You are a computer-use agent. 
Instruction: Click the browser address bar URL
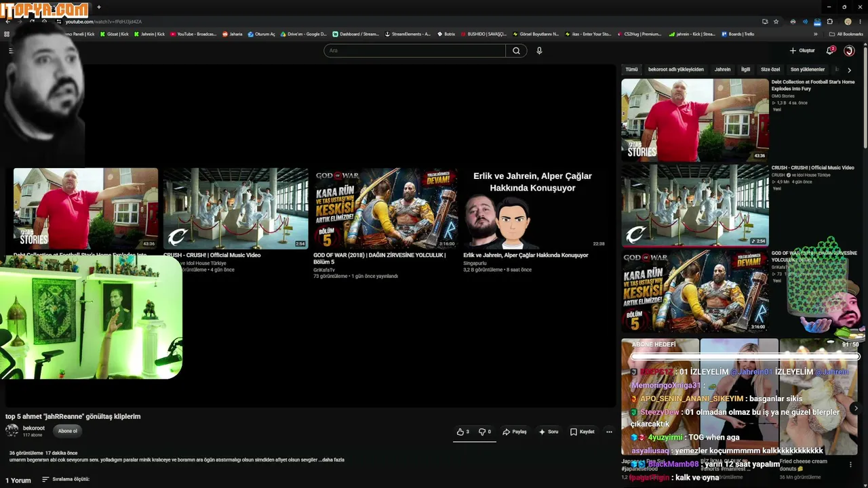(104, 22)
